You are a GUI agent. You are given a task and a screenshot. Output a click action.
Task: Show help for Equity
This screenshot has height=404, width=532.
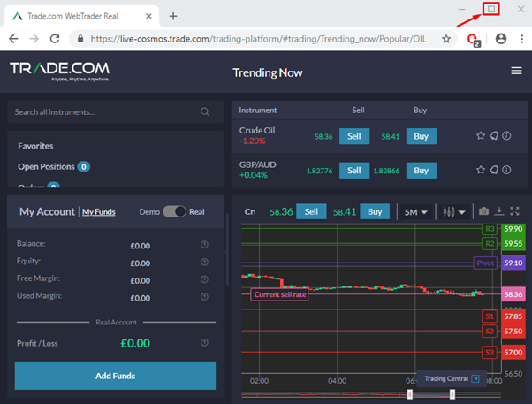[x=204, y=262]
